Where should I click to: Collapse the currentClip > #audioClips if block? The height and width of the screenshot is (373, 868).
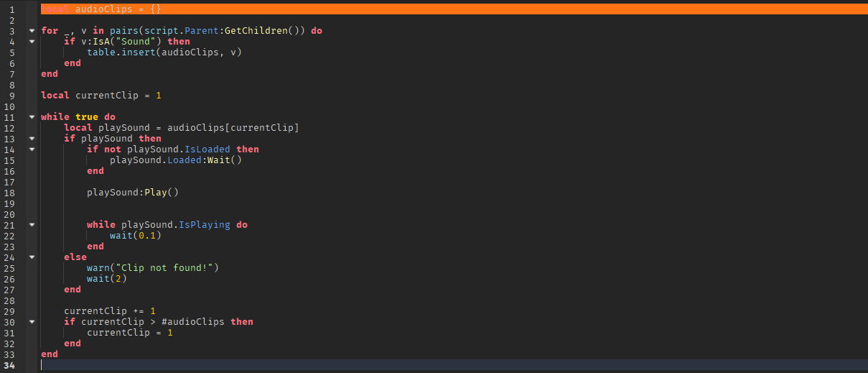tap(32, 322)
